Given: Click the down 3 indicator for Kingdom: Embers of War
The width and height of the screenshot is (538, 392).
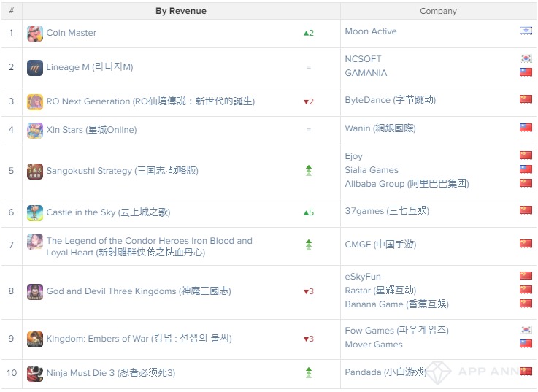Looking at the screenshot, I should coord(309,339).
